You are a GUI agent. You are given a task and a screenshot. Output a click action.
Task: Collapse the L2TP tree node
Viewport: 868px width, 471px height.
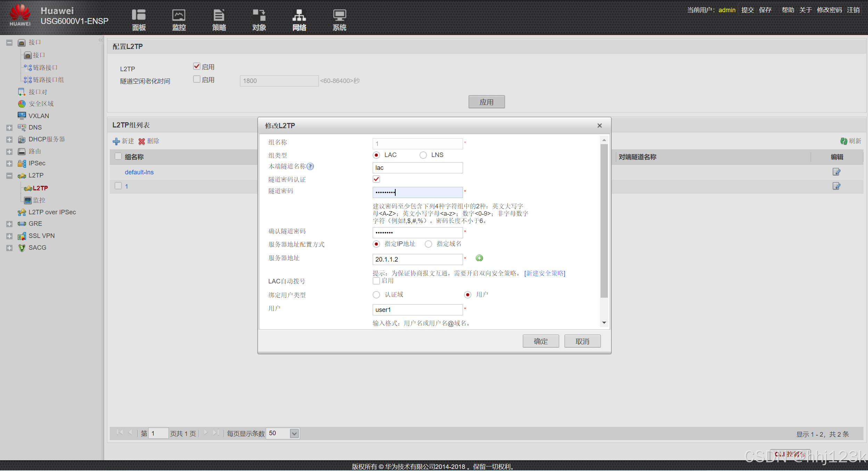(9, 176)
